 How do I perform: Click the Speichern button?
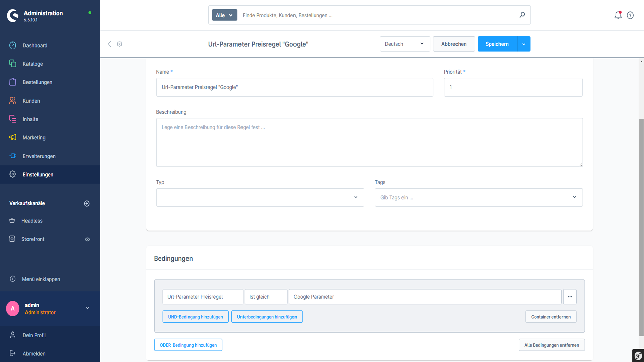click(x=497, y=44)
